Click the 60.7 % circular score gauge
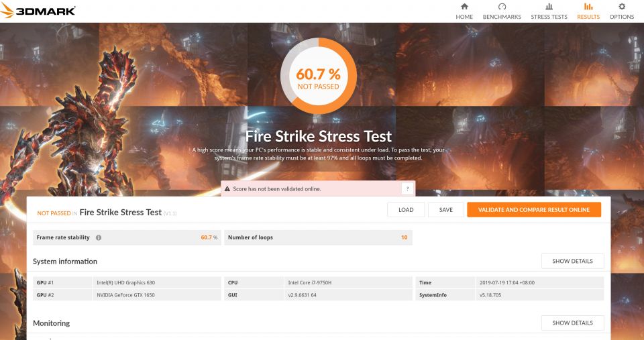This screenshot has height=340, width=644. click(318, 76)
